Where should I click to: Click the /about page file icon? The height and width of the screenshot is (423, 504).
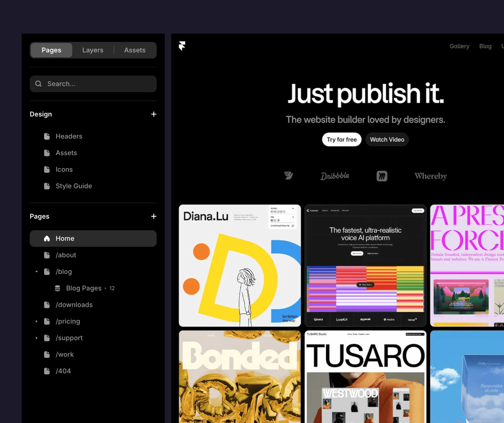pos(47,255)
